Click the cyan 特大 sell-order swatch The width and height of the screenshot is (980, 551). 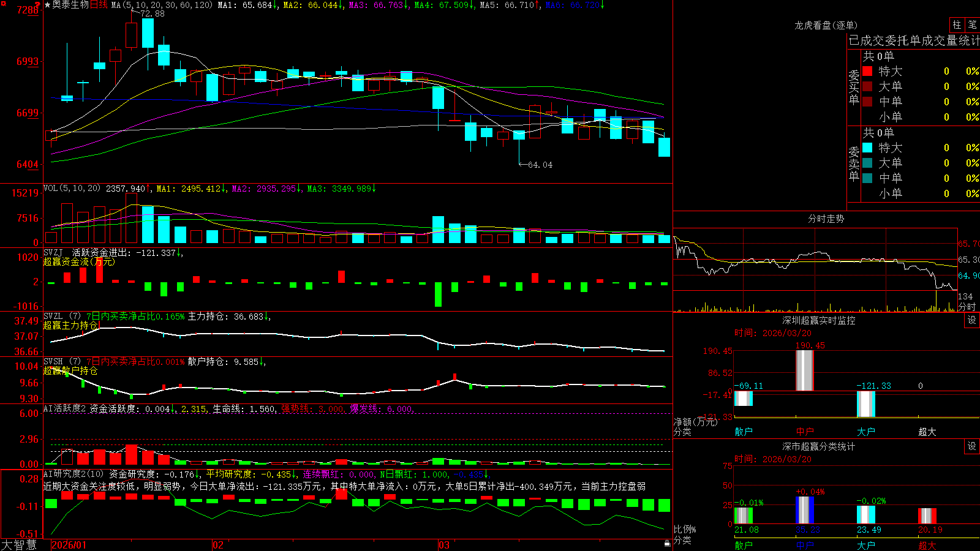tap(867, 148)
